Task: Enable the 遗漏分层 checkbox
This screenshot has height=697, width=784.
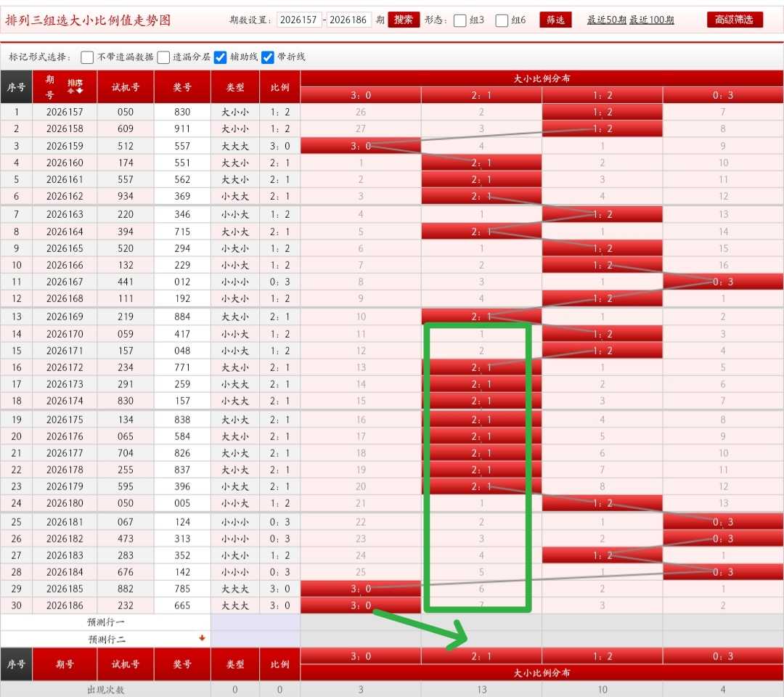Action: tap(163, 57)
